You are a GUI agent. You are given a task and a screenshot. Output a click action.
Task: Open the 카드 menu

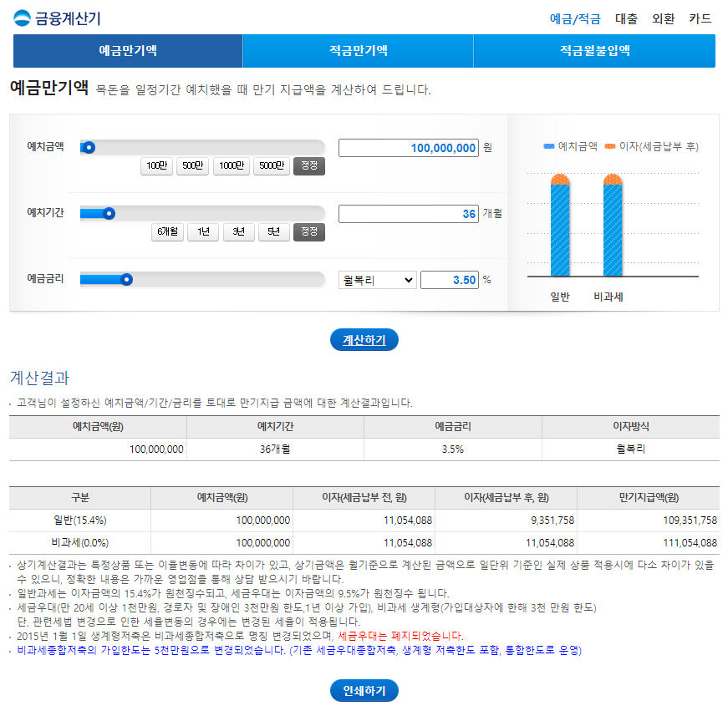700,18
